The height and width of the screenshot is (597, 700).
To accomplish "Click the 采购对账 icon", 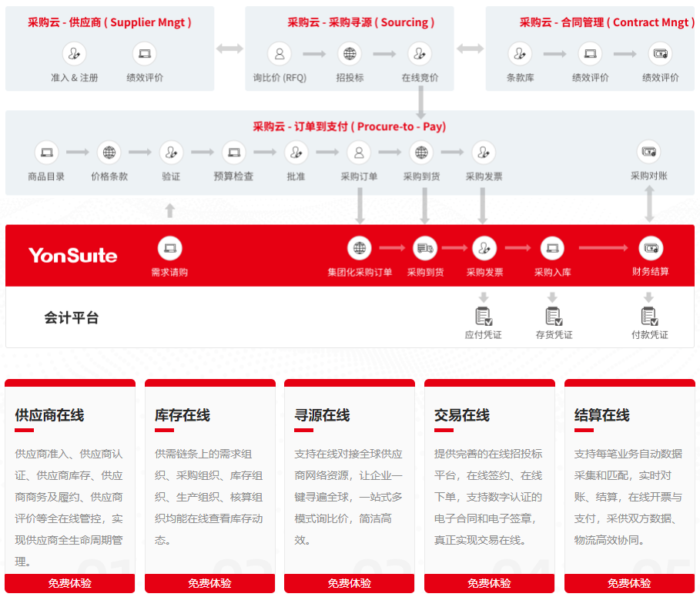I will pyautogui.click(x=648, y=153).
